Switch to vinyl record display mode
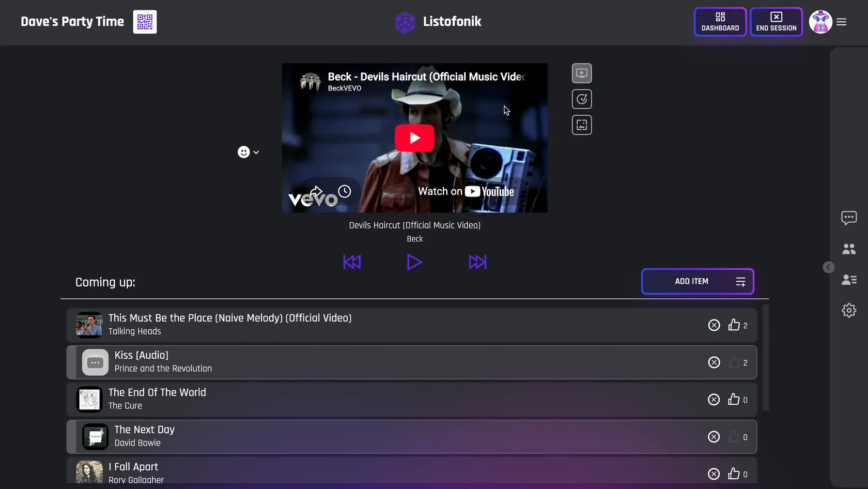This screenshot has height=489, width=868. point(582,99)
